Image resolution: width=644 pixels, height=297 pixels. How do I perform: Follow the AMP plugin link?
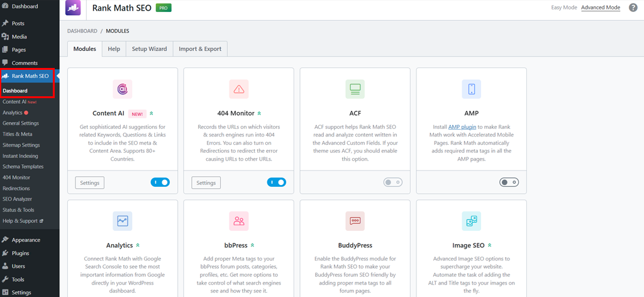tap(462, 127)
